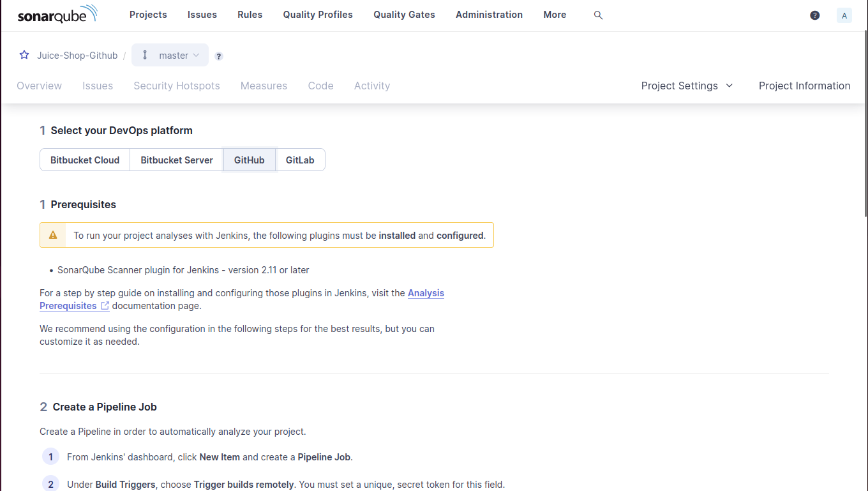
Task: Click the help question mark icon
Action: point(814,15)
